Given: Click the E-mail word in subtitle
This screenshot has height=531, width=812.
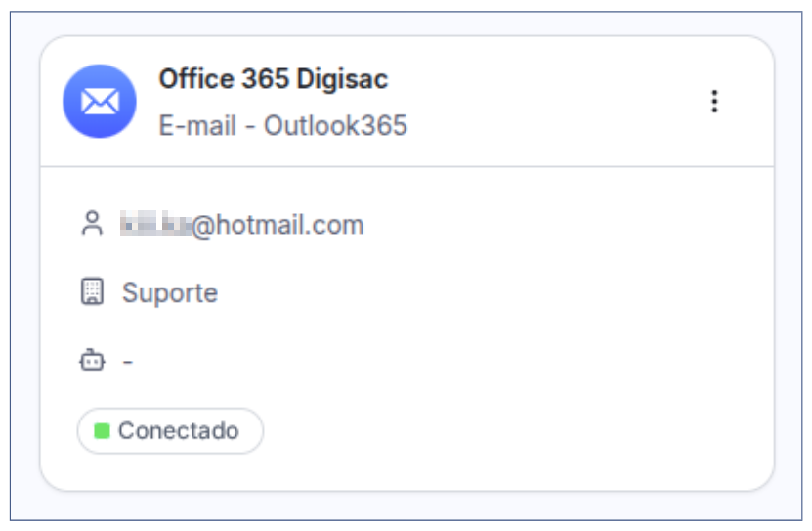Looking at the screenshot, I should click(x=197, y=126).
